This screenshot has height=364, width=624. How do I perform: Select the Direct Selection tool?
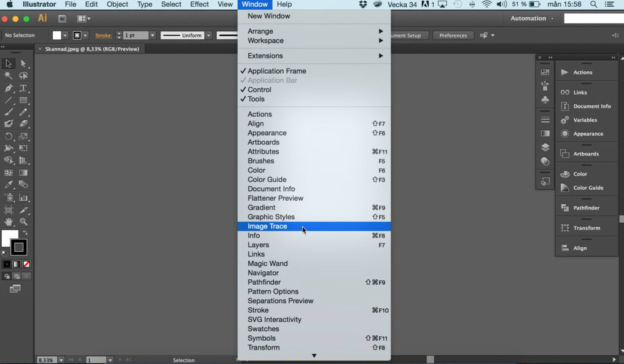pos(23,63)
